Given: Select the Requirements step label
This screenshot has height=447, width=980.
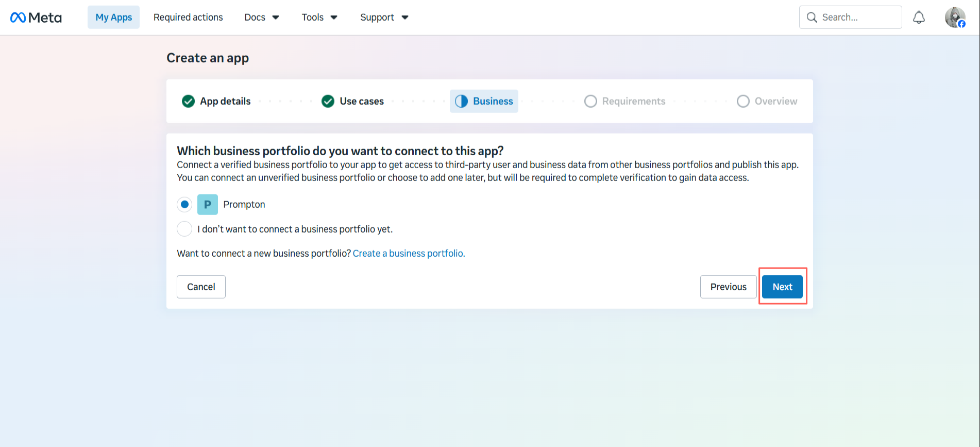Looking at the screenshot, I should [x=634, y=101].
